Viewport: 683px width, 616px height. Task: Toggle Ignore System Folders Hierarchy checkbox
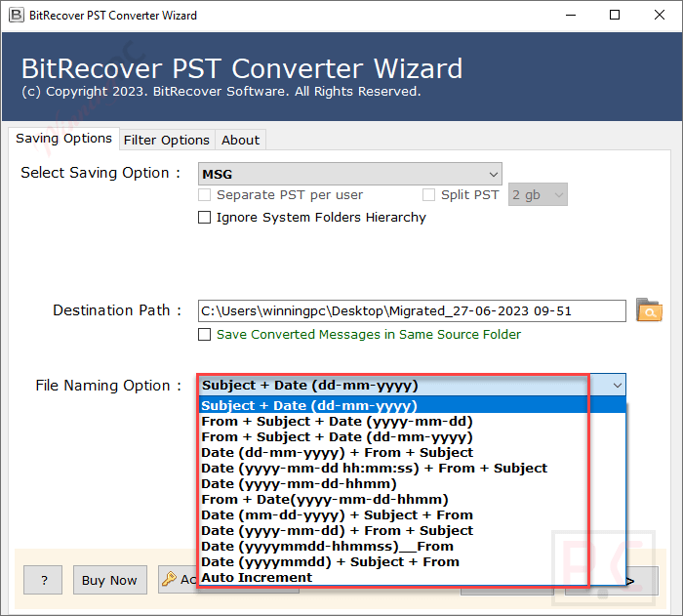tap(204, 217)
